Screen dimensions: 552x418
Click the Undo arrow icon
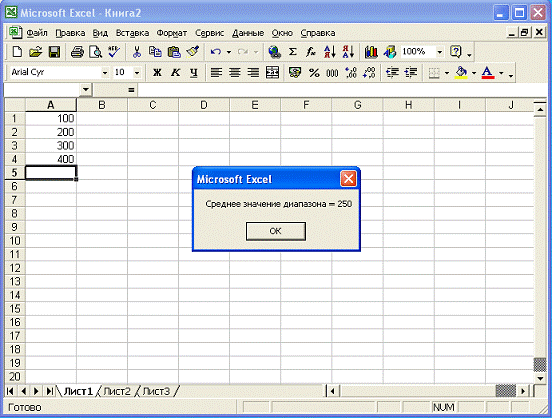(215, 52)
